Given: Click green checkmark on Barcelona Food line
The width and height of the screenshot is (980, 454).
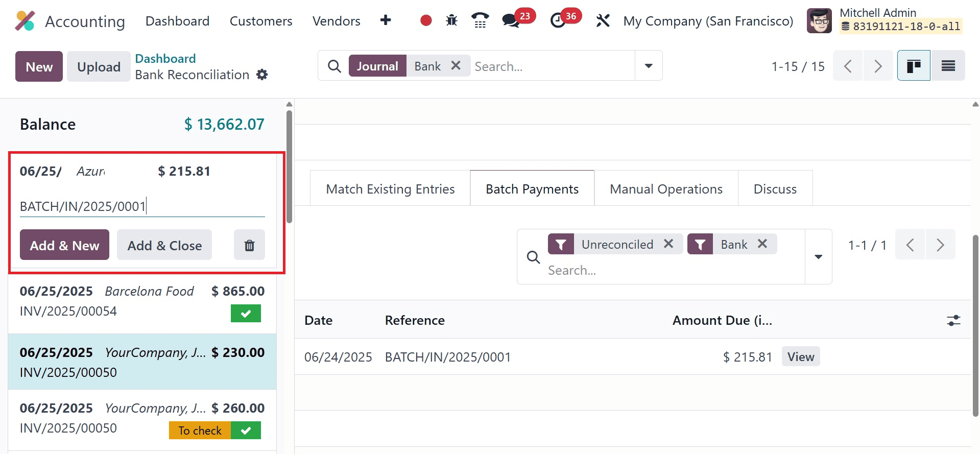Looking at the screenshot, I should (x=246, y=314).
